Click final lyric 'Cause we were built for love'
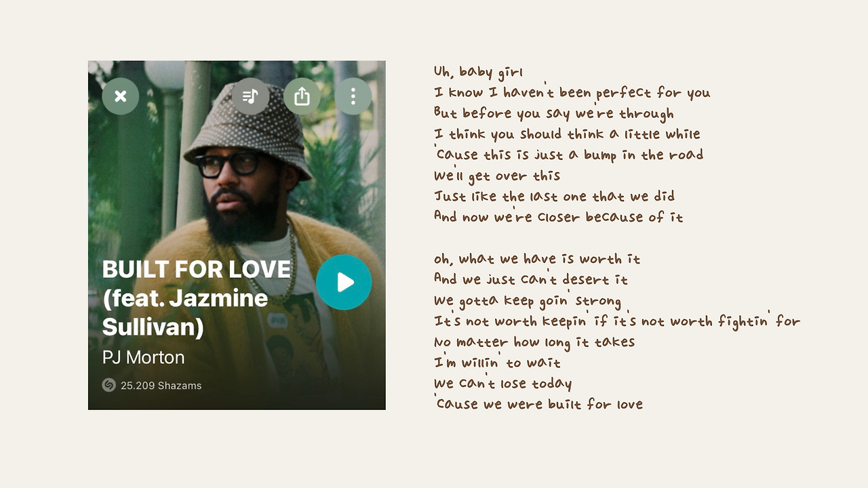868x488 pixels. (538, 404)
